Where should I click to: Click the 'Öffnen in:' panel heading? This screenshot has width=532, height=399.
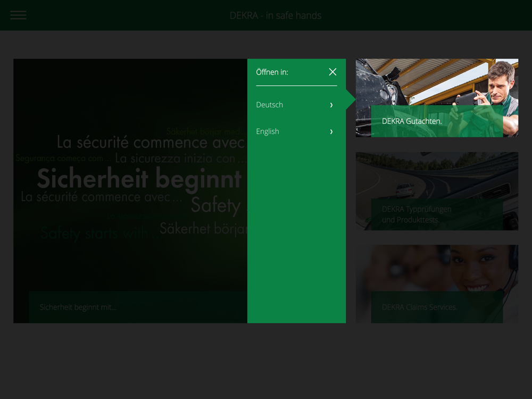pos(272,72)
